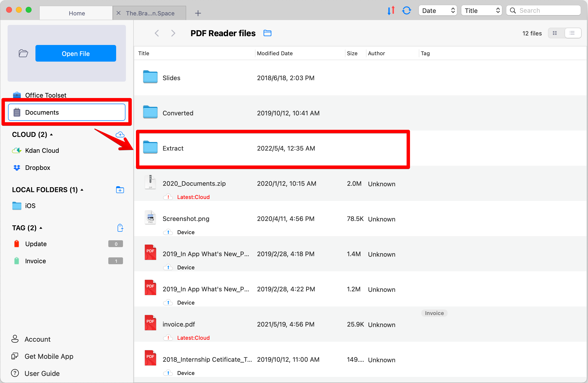Switch to list view

click(572, 33)
